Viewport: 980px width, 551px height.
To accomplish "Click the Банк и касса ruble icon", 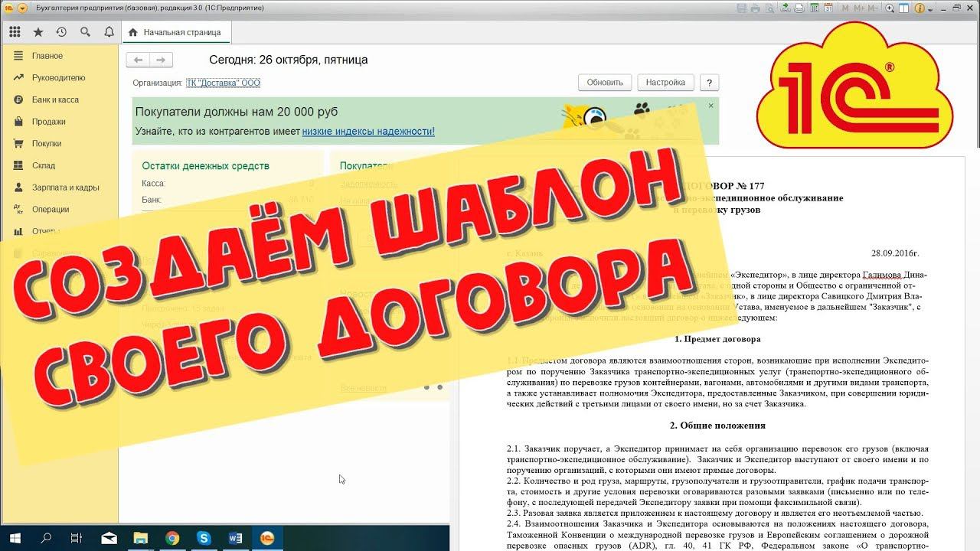I will click(x=18, y=99).
